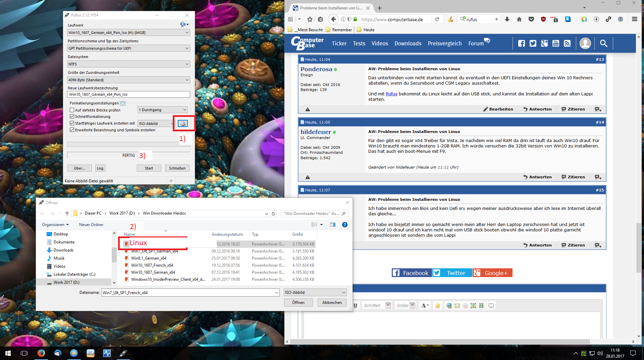Viewport: 644px width, 360px height.
Task: Click the insert video filmstrip icon in editor
Action: [x=481, y=306]
